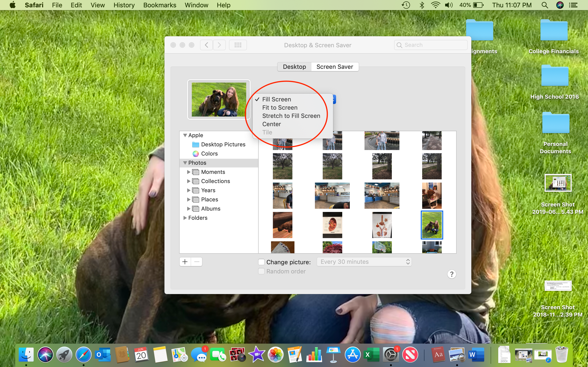Launch App Store from the Dock
Screen dimensions: 588x367
click(x=352, y=355)
